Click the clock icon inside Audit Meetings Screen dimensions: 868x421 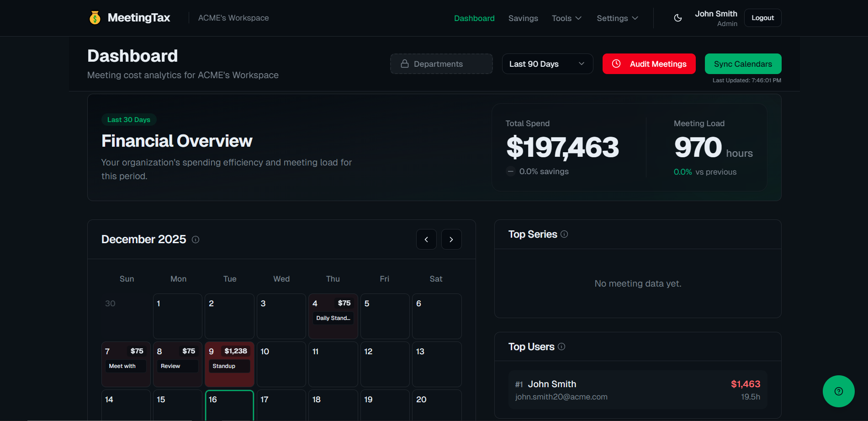point(617,64)
